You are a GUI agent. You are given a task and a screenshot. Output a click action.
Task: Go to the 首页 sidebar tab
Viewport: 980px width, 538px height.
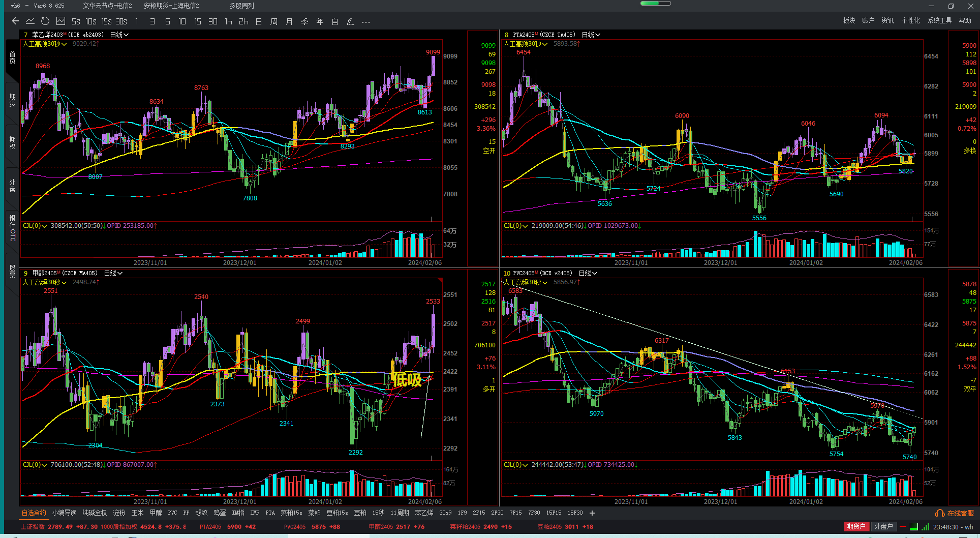12,57
